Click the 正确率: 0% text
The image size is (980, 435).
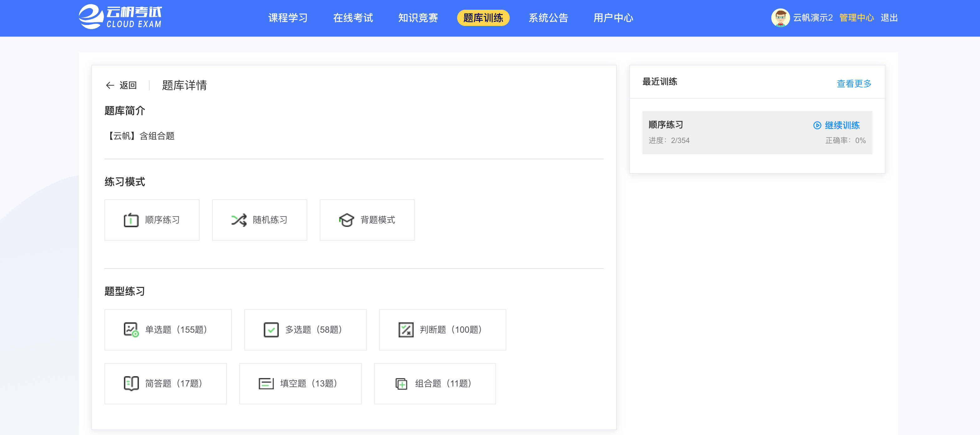(x=845, y=141)
